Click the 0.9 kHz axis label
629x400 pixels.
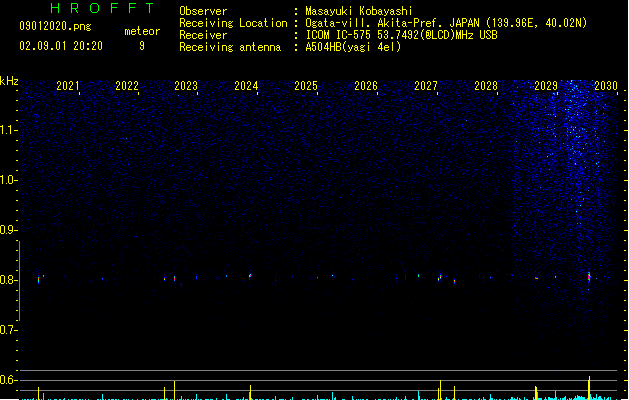(x=8, y=230)
